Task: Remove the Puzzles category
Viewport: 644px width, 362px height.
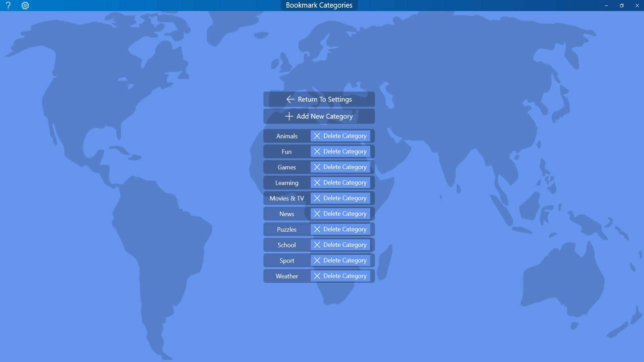Action: pyautogui.click(x=340, y=229)
